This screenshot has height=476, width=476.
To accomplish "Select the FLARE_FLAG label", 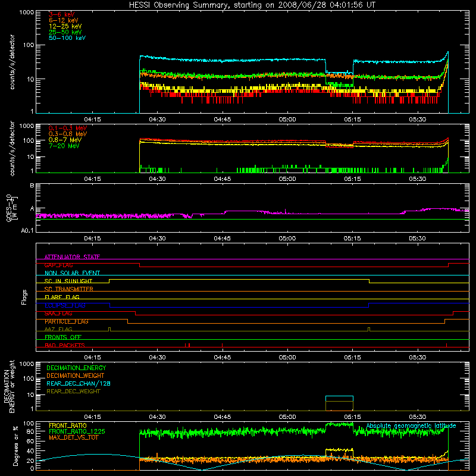I will [x=62, y=297].
